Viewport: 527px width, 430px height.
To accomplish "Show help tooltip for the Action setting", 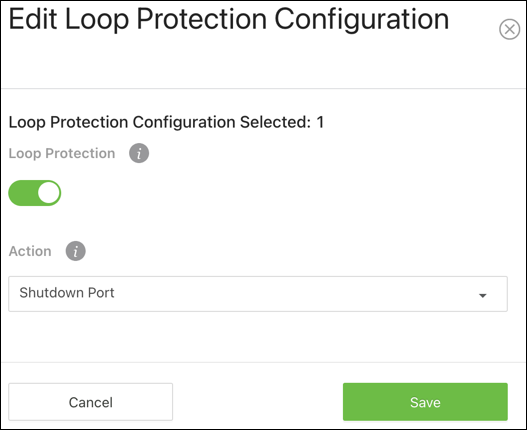I will 76,251.
